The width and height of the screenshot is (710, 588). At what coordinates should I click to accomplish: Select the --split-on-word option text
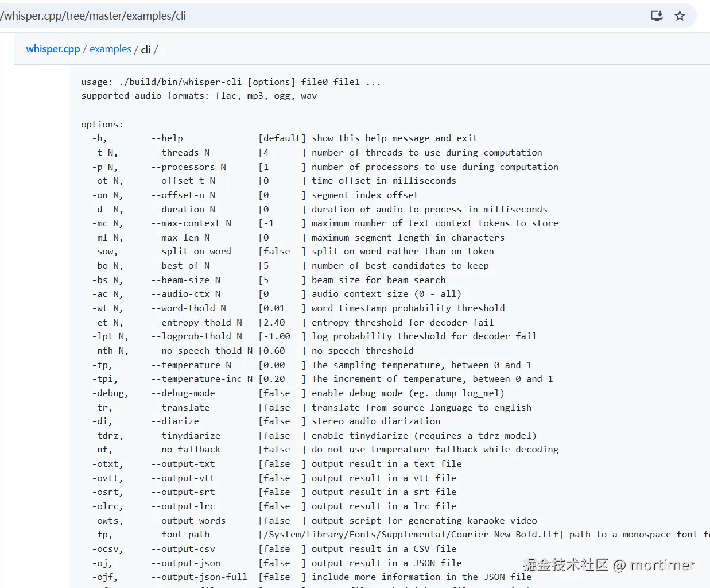click(191, 252)
